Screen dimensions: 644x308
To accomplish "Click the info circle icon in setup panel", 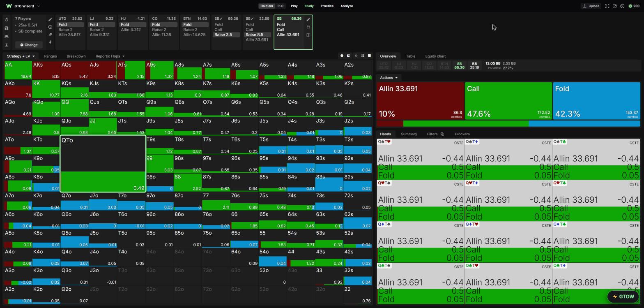I will click(50, 27).
